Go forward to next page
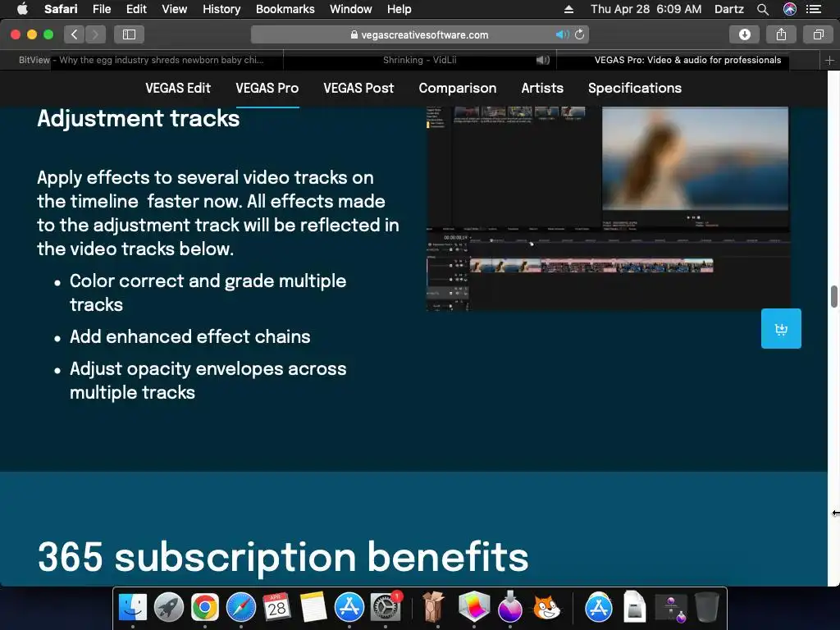Viewport: 840px width, 630px height. coord(95,34)
